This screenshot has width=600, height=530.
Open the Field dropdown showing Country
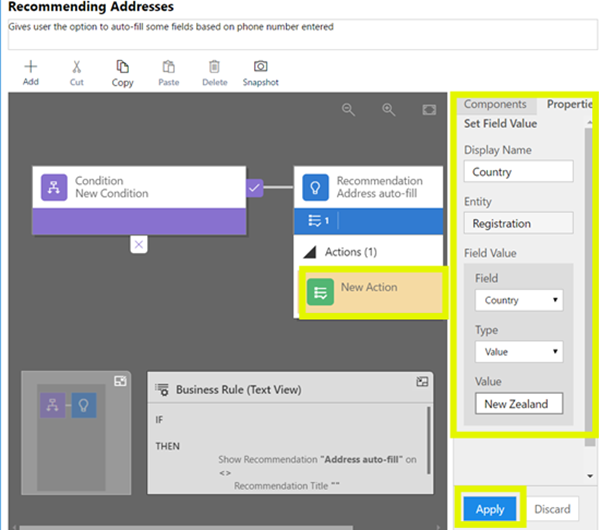(518, 300)
